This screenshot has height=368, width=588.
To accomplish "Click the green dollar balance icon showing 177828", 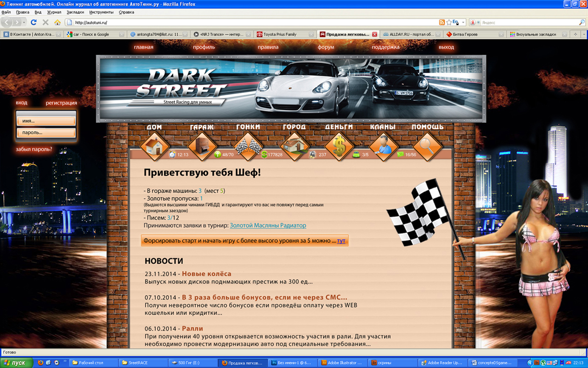I will click(x=264, y=155).
